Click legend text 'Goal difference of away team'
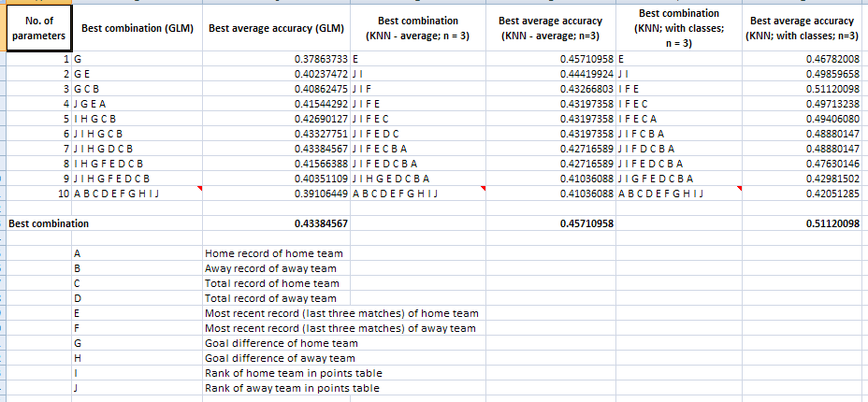Screen dimensions: 868x402 [x=280, y=358]
